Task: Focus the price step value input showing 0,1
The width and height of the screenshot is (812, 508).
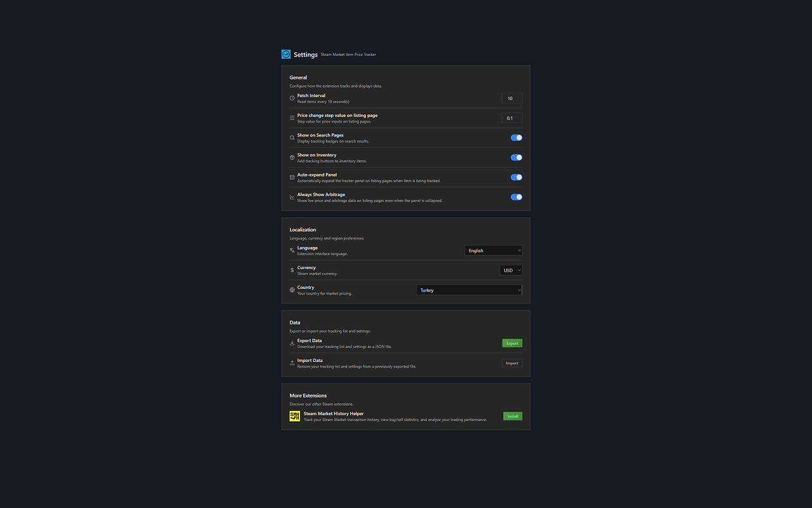Action: [512, 118]
